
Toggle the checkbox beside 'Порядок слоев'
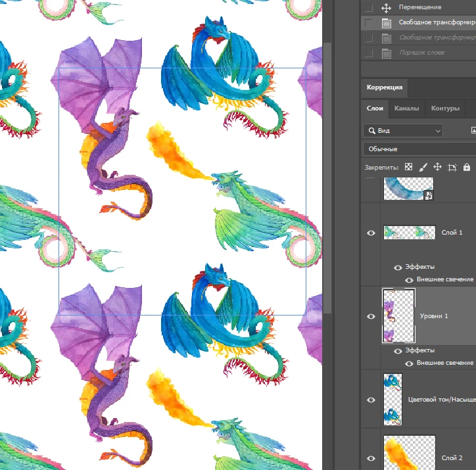[369, 53]
